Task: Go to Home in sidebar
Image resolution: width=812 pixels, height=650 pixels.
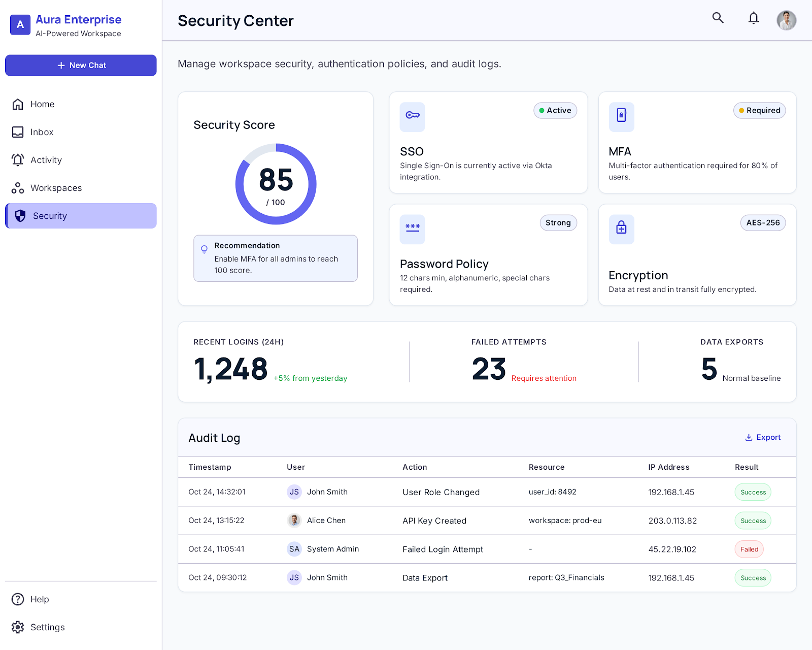Action: coord(81,104)
